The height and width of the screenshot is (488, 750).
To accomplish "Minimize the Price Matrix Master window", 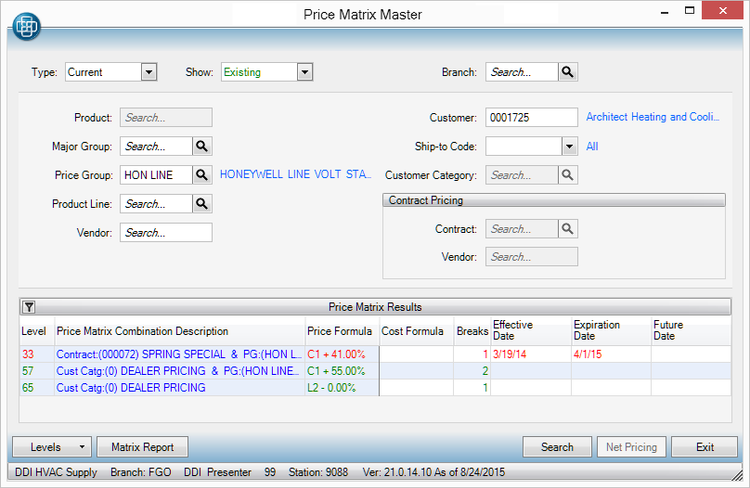I will coord(664,11).
